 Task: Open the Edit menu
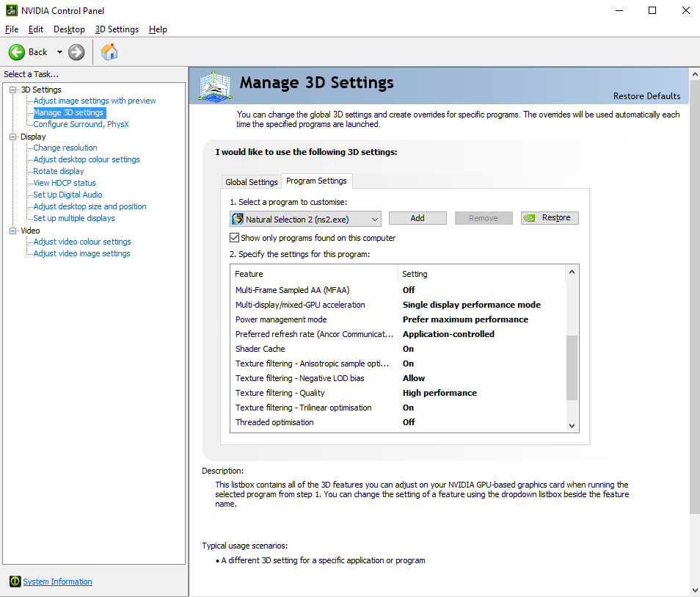click(x=36, y=29)
